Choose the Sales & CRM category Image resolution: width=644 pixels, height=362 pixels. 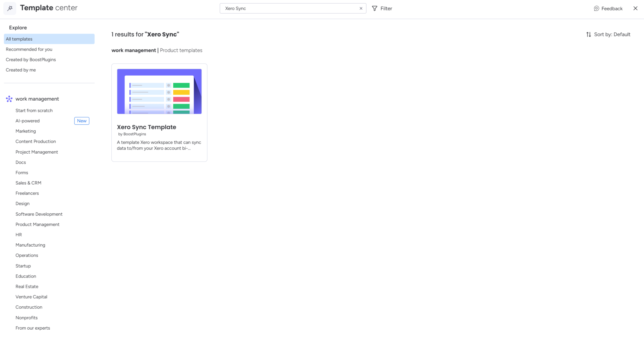tap(28, 183)
